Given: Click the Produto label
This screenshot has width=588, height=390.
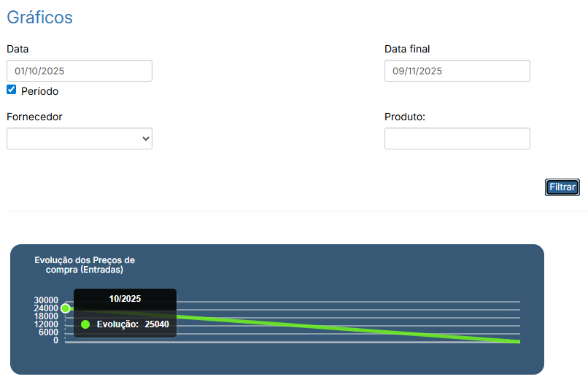Looking at the screenshot, I should [404, 117].
